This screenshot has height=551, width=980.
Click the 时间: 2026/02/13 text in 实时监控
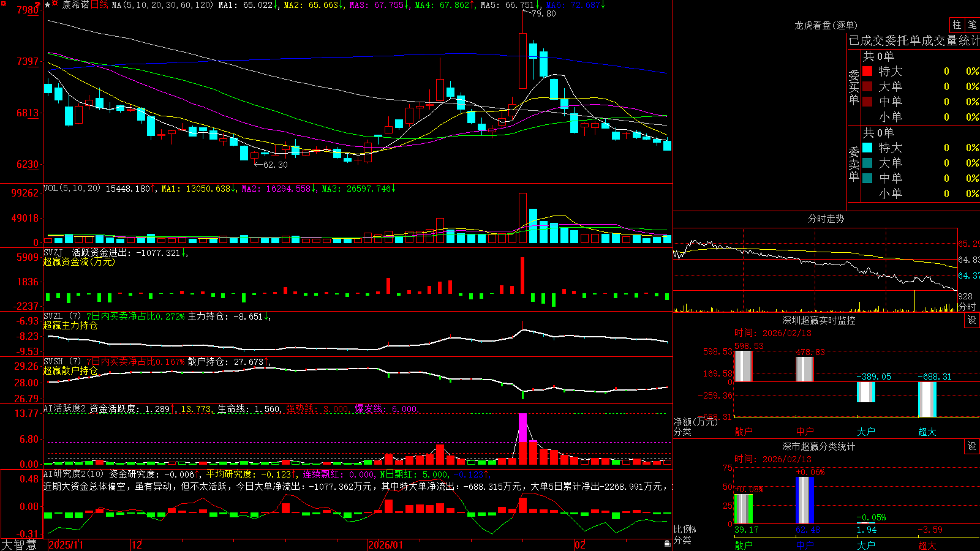point(772,333)
